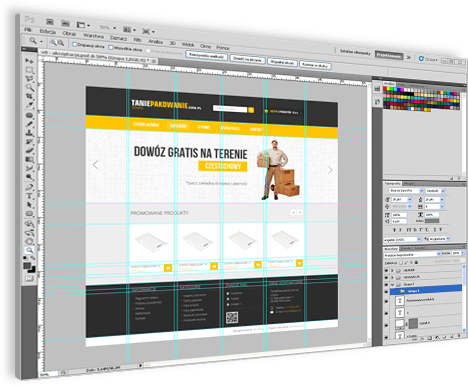Swap foreground and background colors
The width and height of the screenshot is (468, 386).
coord(33,258)
